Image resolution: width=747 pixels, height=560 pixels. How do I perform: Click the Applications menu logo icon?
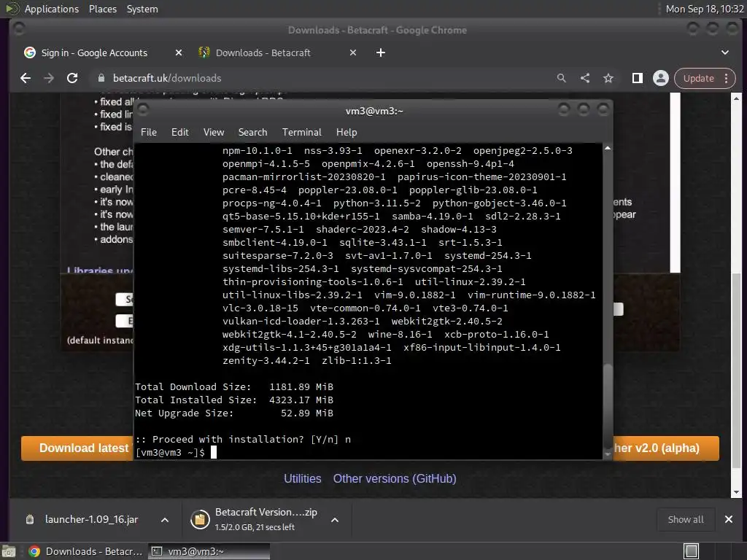(x=12, y=9)
